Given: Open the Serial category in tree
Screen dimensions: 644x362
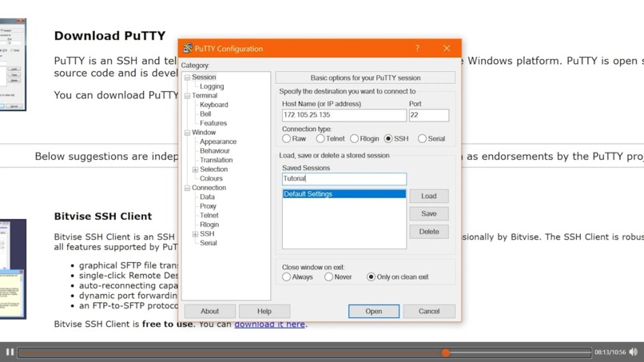Looking at the screenshot, I should click(x=209, y=243).
